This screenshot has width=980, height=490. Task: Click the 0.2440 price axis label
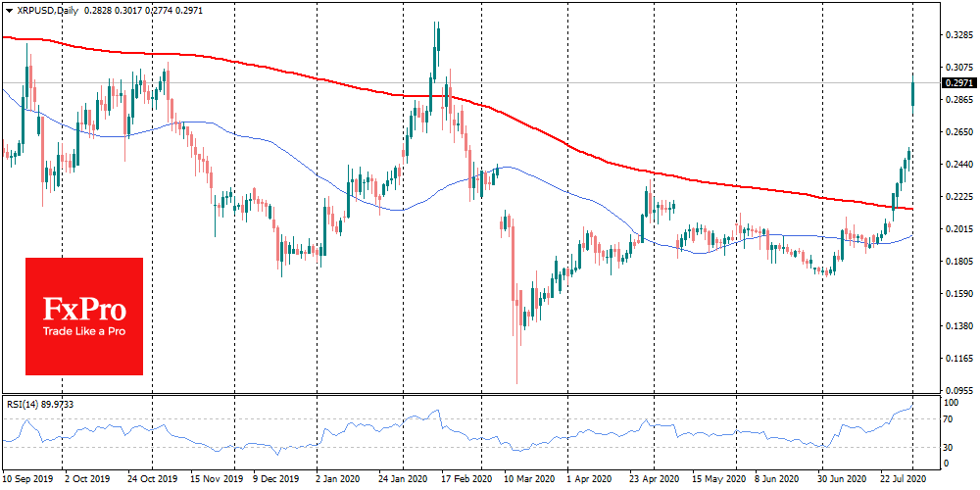(x=956, y=165)
